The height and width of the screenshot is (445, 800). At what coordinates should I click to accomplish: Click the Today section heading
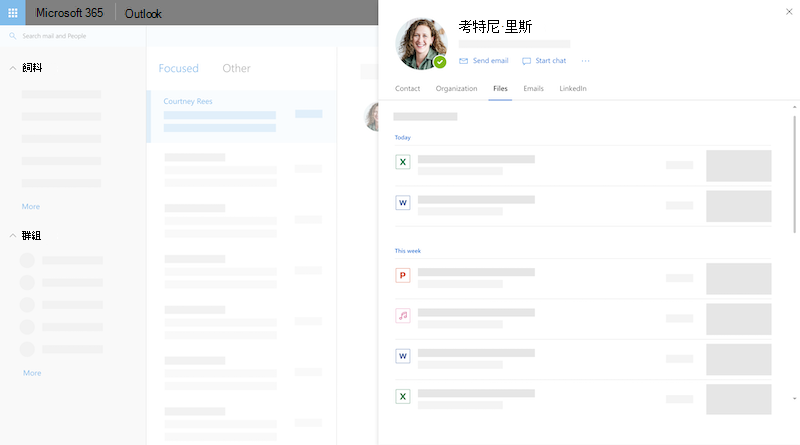pyautogui.click(x=403, y=137)
